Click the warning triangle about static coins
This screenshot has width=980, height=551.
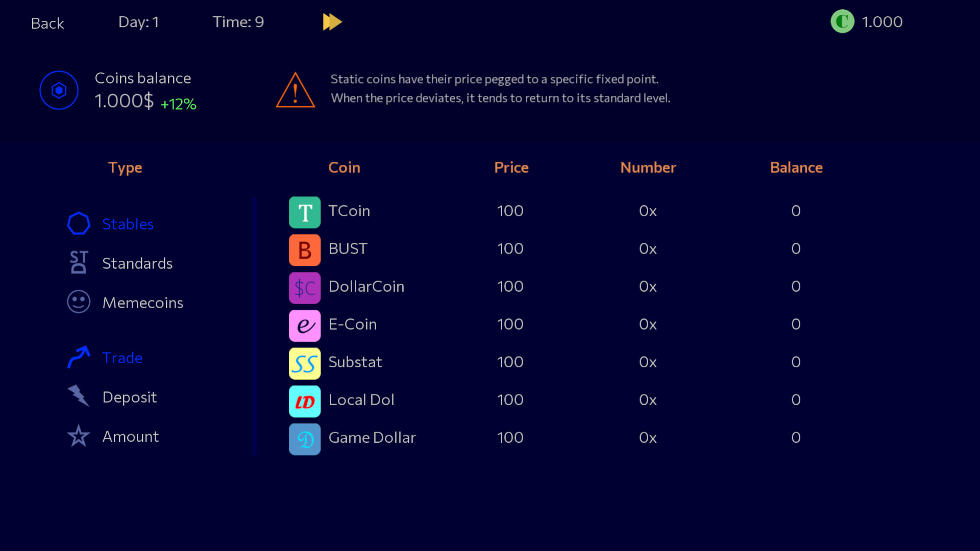pyautogui.click(x=295, y=91)
